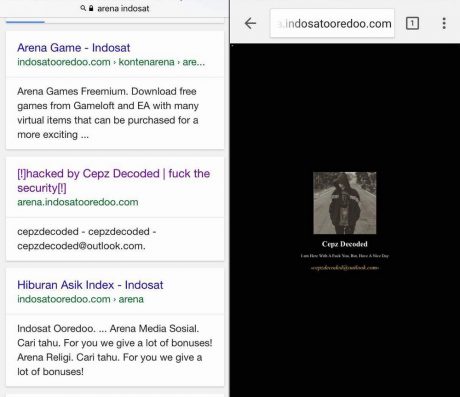
Task: Click the indosatooredoo.com › kontenarena URL
Action: (111, 62)
